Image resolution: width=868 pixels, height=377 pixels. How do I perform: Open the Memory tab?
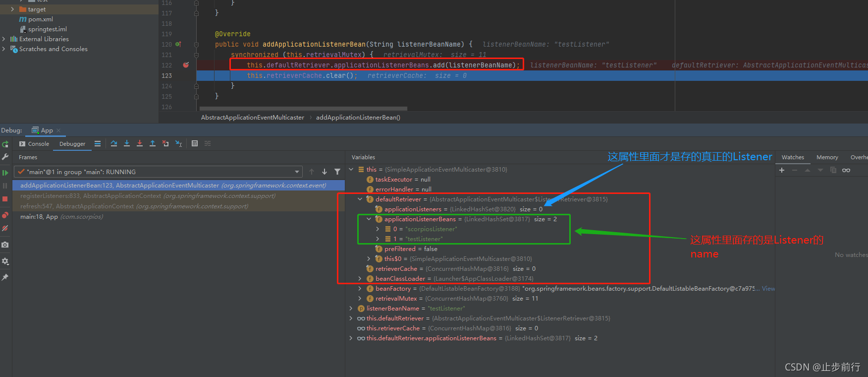(827, 157)
